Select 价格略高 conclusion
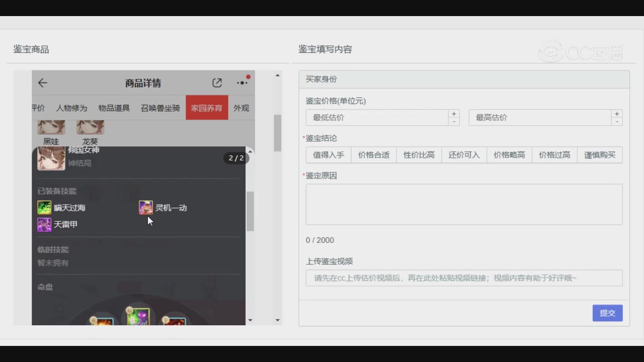This screenshot has width=644, height=362. pos(509,155)
